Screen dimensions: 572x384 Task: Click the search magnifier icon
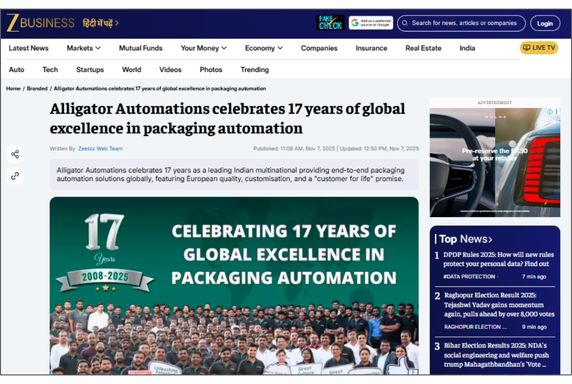tap(405, 23)
